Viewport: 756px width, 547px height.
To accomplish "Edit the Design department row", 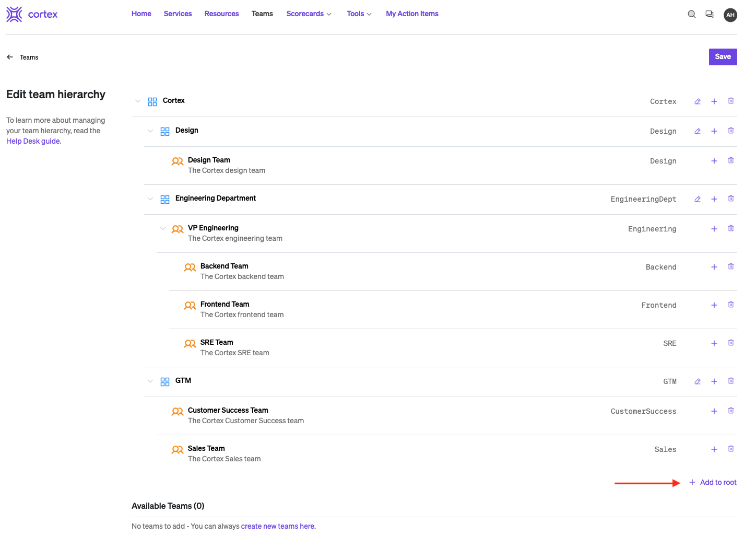I will coord(698,131).
